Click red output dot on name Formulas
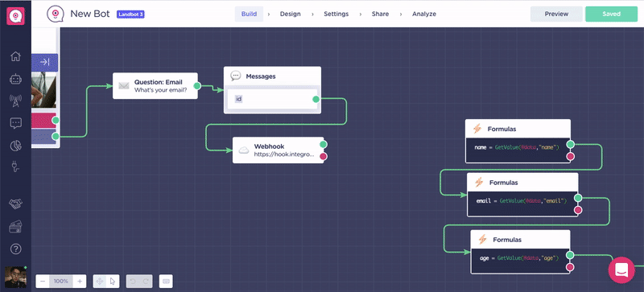The height and width of the screenshot is (292, 644). [x=570, y=157]
